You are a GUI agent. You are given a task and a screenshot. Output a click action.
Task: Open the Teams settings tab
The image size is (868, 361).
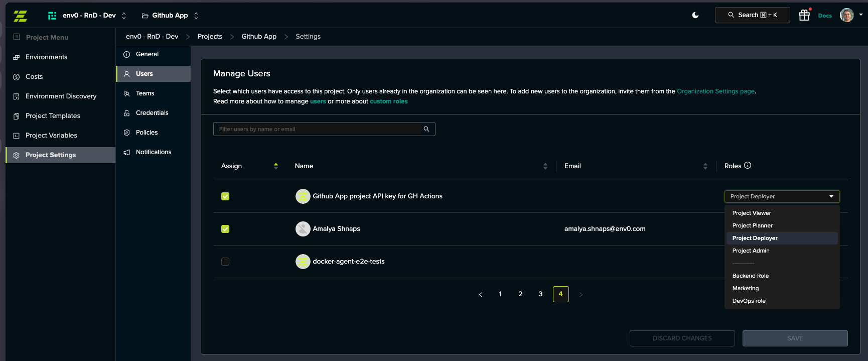[154, 93]
